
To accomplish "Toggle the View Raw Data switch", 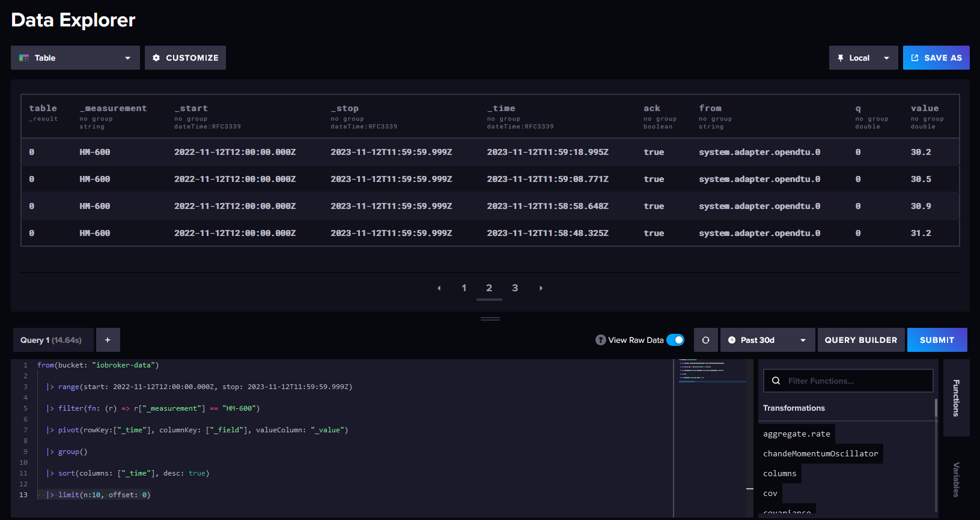I will coord(675,340).
